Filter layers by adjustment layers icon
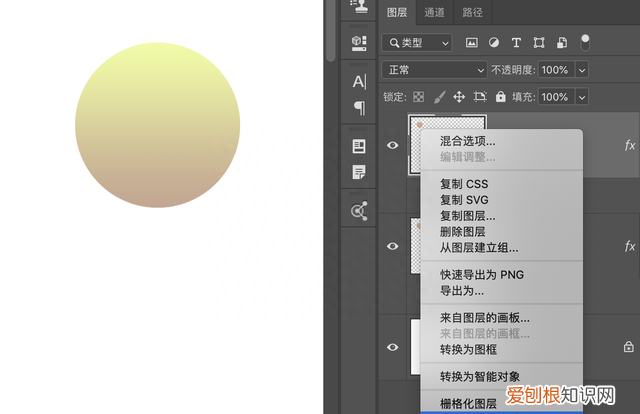 pyautogui.click(x=494, y=42)
